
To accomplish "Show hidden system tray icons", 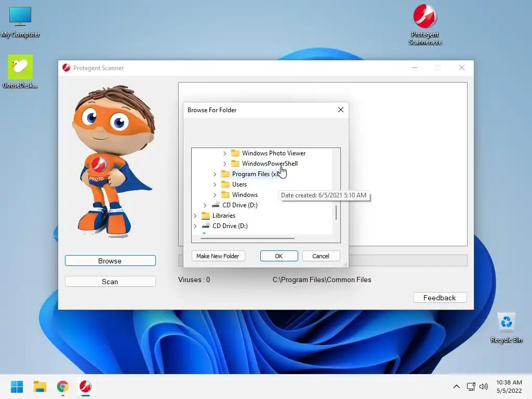I will coord(457,387).
